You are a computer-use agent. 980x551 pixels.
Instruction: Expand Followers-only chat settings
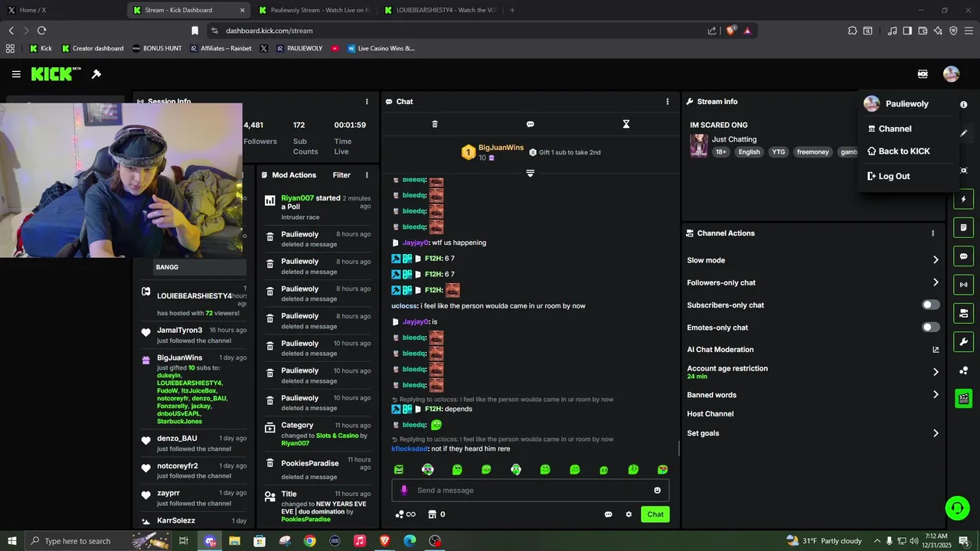936,282
